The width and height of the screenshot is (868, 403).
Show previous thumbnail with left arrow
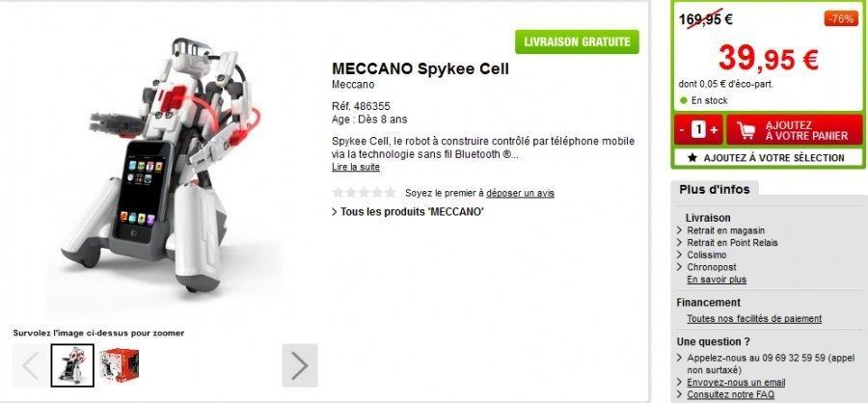tap(31, 365)
